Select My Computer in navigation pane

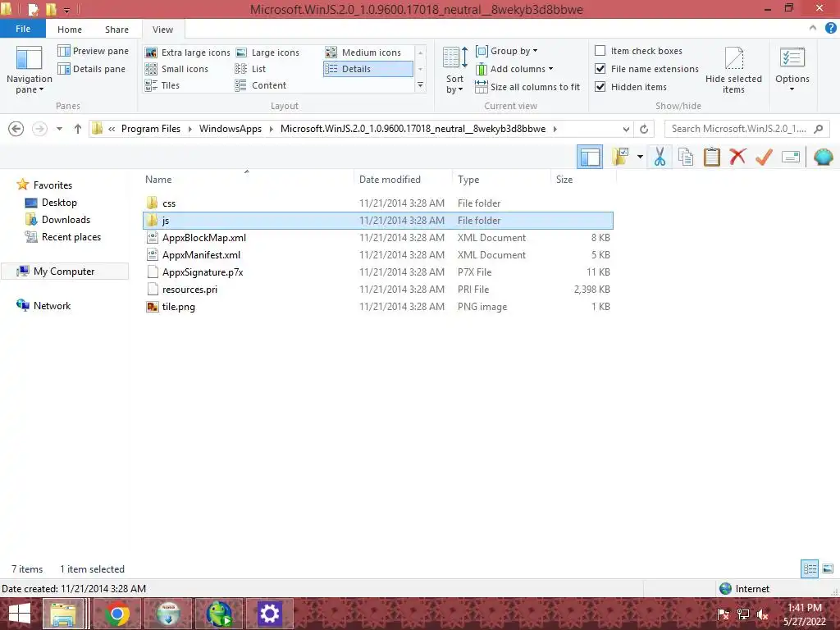coord(64,271)
